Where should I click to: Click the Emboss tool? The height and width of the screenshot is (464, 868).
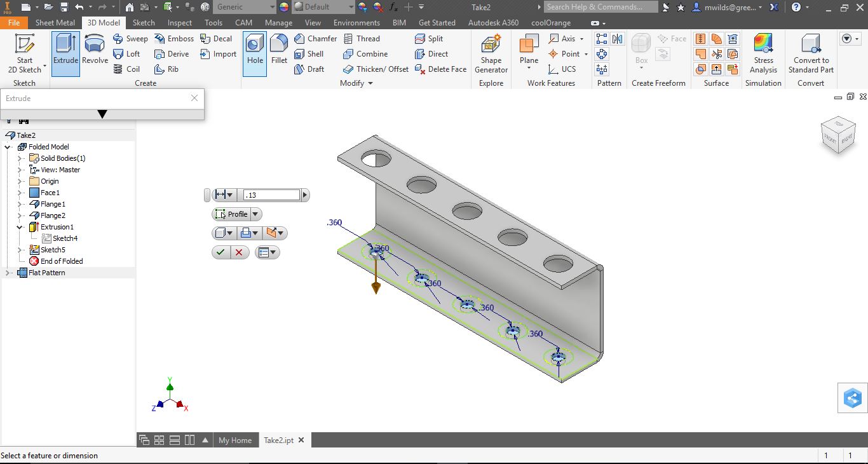click(x=173, y=39)
